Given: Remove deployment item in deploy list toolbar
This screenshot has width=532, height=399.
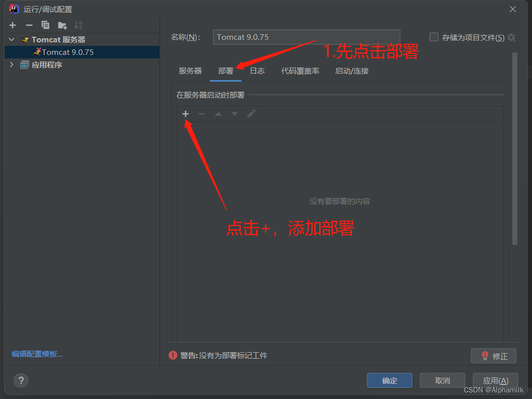Looking at the screenshot, I should (202, 114).
